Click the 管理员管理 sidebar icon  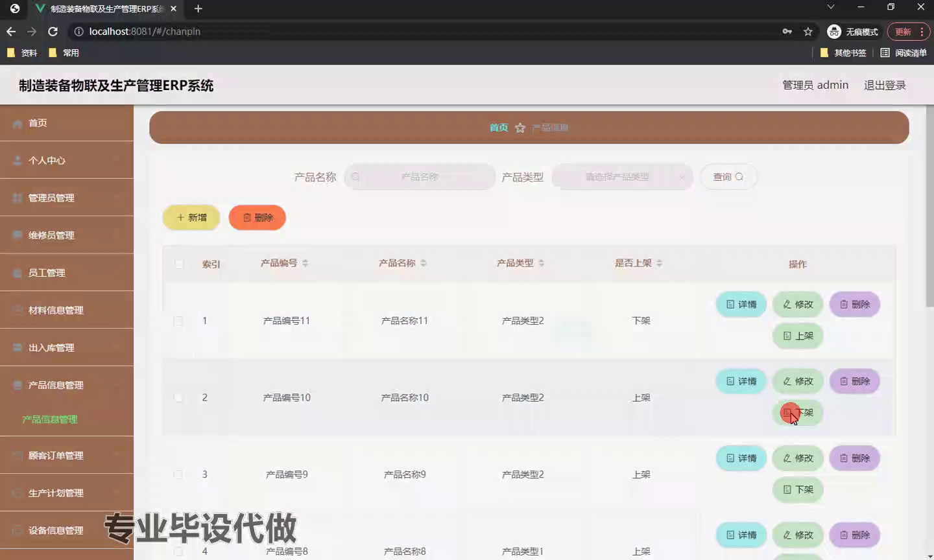tap(18, 198)
